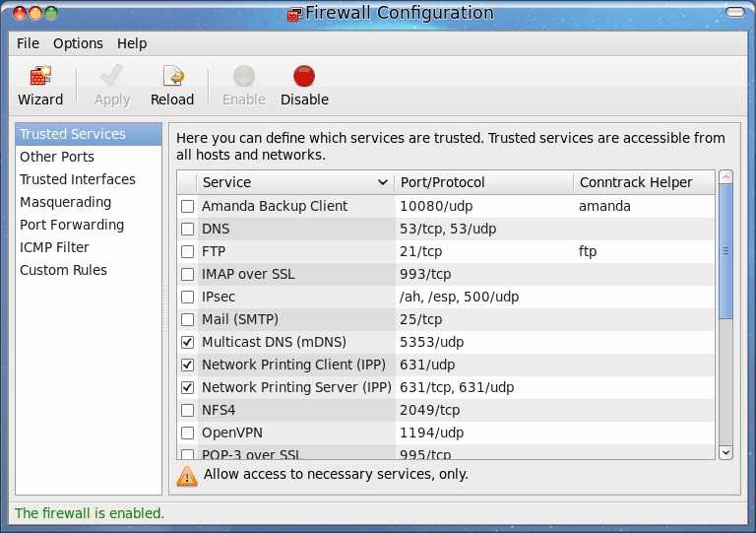The image size is (756, 533).
Task: Click 53/tcp, 53/udp port cell
Action: coord(484,230)
